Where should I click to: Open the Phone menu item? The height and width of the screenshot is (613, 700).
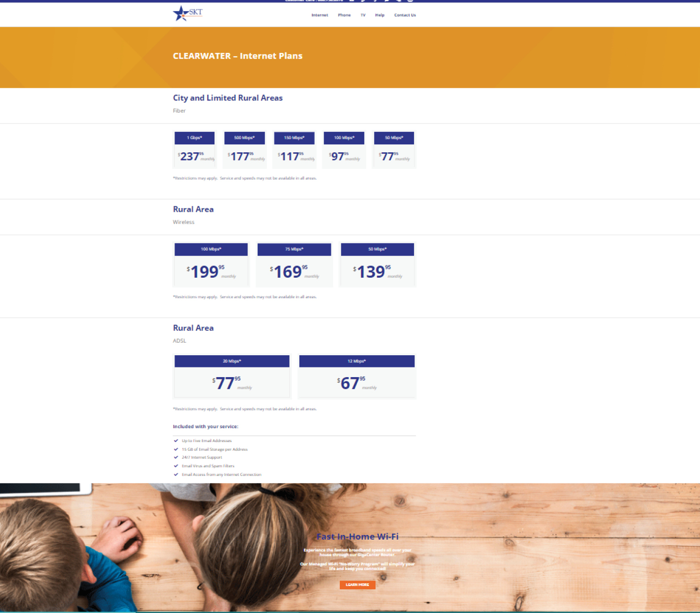(344, 15)
